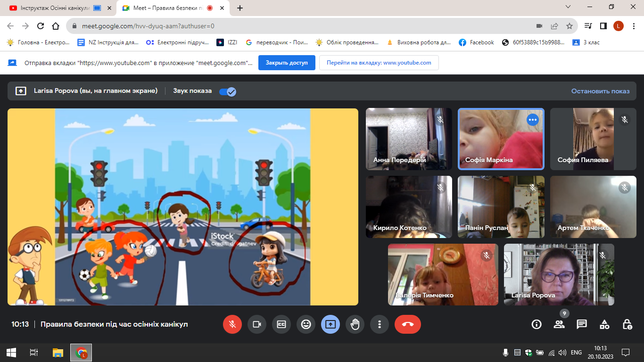Open the Facebook bookmark

tap(476, 42)
